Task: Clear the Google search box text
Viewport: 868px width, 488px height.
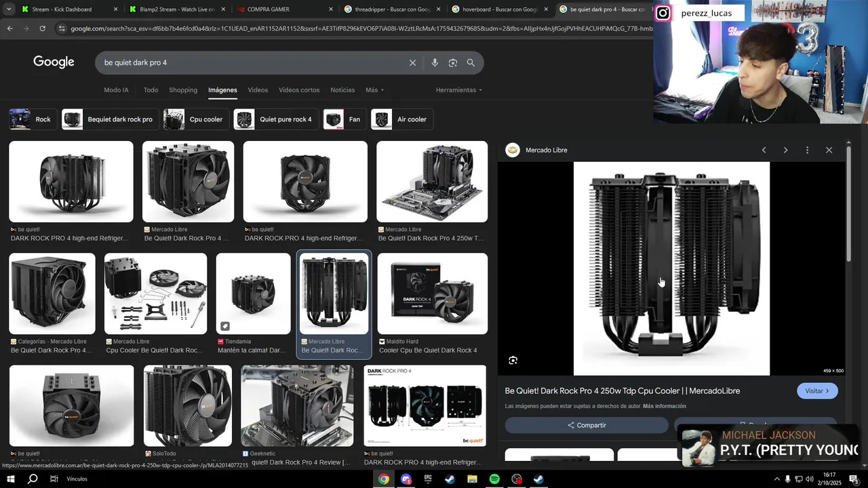Action: click(x=412, y=62)
